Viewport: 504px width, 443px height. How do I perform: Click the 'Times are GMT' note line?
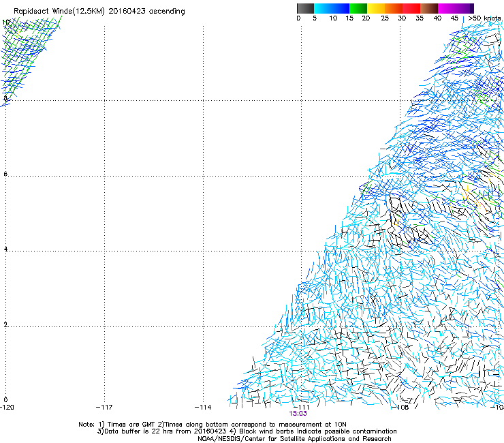click(x=212, y=425)
